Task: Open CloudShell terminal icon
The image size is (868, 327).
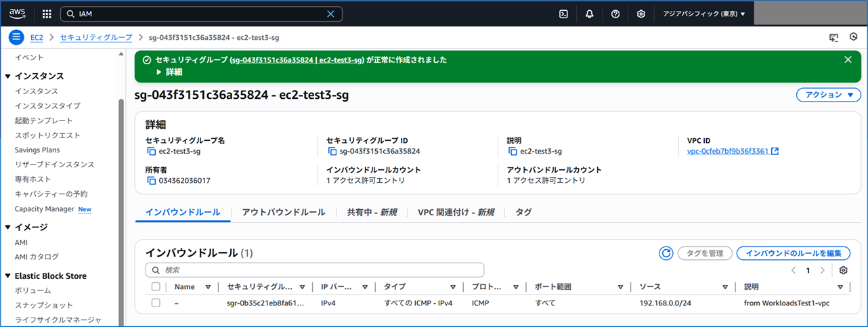Action: point(563,14)
